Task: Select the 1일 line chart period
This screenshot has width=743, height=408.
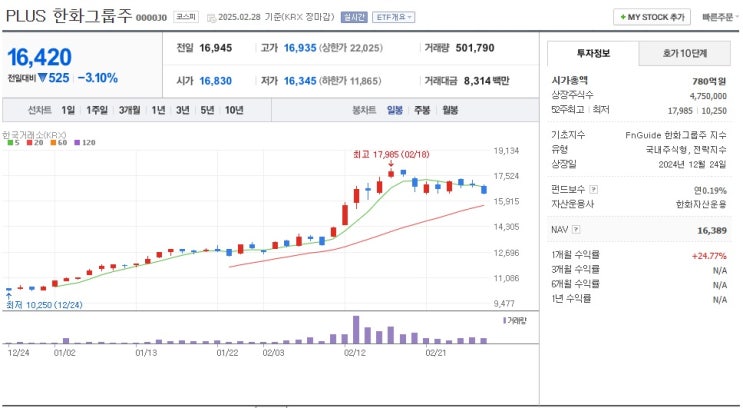Action: [x=68, y=110]
